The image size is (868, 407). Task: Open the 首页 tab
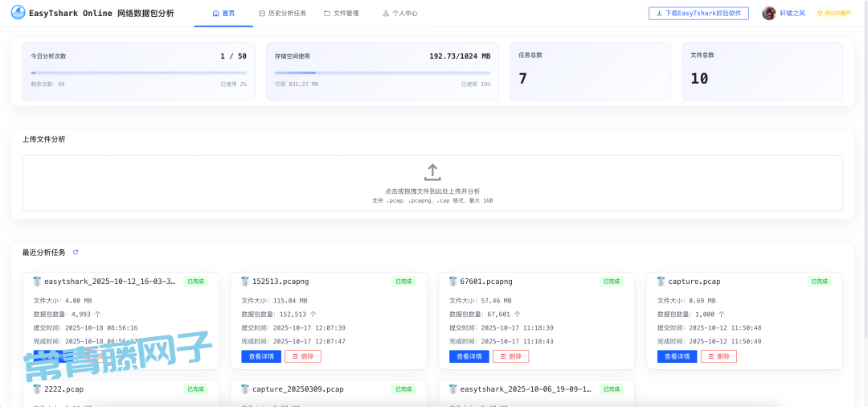(x=223, y=14)
